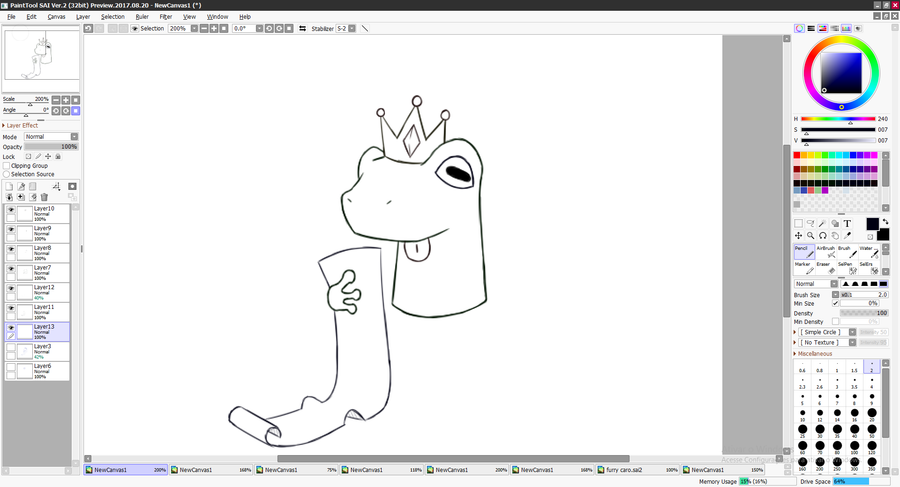
Task: Toggle show Selection eye in toolbar
Action: pyautogui.click(x=135, y=28)
